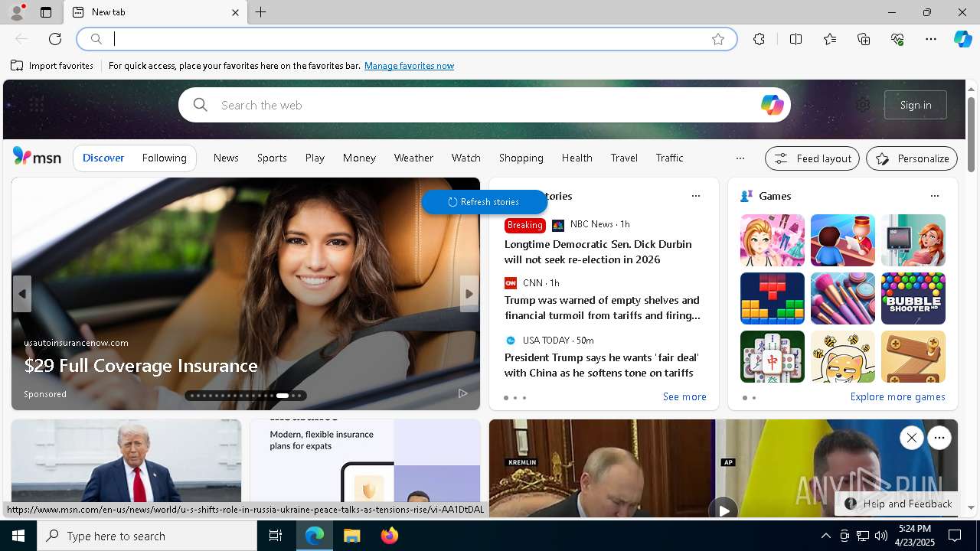Select the Discover tab
This screenshot has width=980, height=551.
(103, 158)
